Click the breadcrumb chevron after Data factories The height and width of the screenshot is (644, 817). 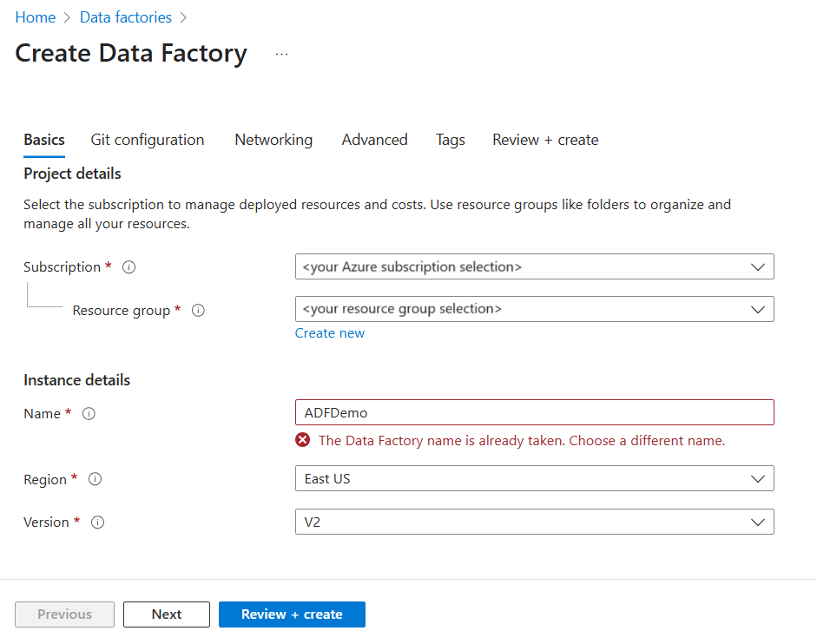(184, 16)
